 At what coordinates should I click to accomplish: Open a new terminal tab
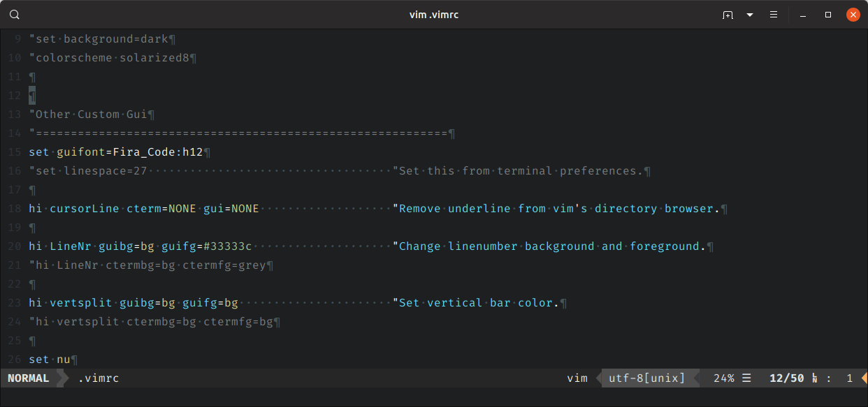[x=728, y=15]
